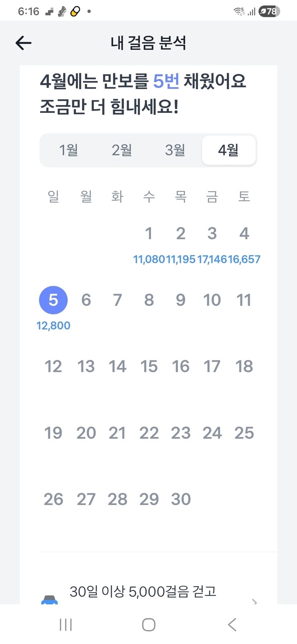Tap battery indicator in status bar
This screenshot has width=297, height=644.
(x=269, y=11)
